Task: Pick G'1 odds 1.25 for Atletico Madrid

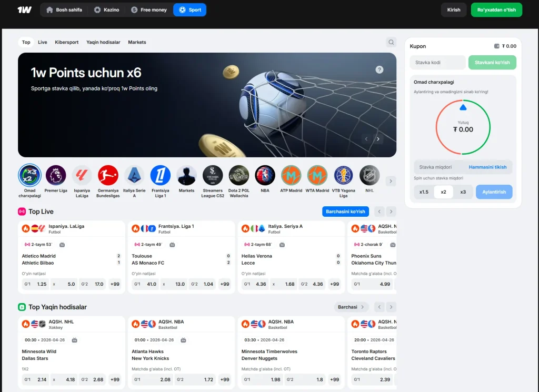Action: (x=35, y=284)
